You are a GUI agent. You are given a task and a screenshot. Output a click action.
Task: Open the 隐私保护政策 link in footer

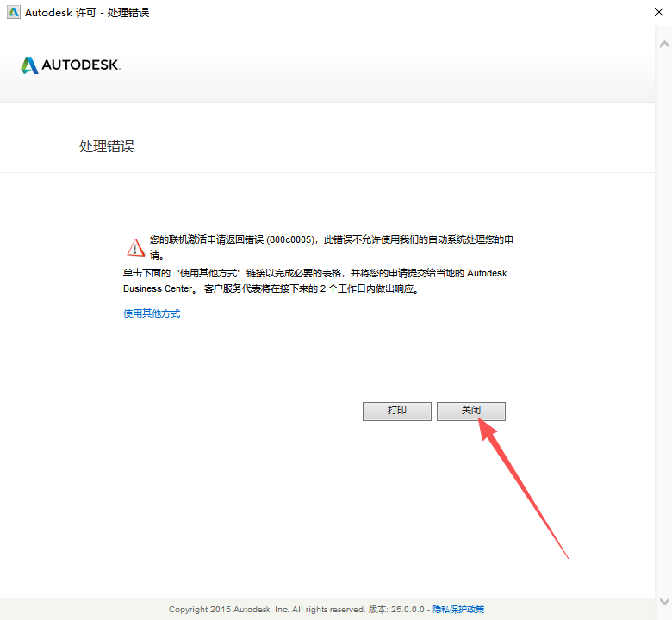(458, 609)
